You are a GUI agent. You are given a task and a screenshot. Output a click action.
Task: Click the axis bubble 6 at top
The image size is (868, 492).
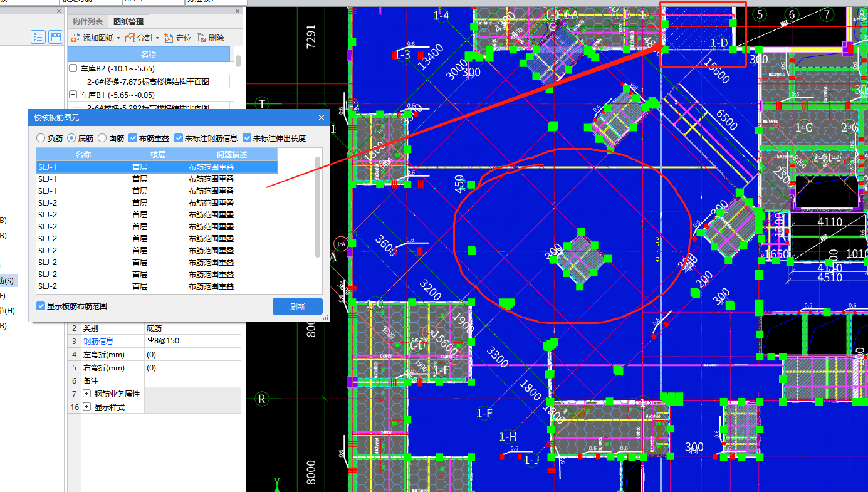792,14
